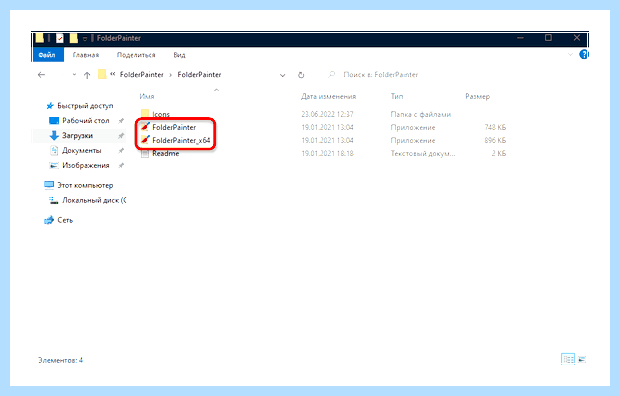
Task: Click the pin icon next to Изображения
Action: click(121, 165)
